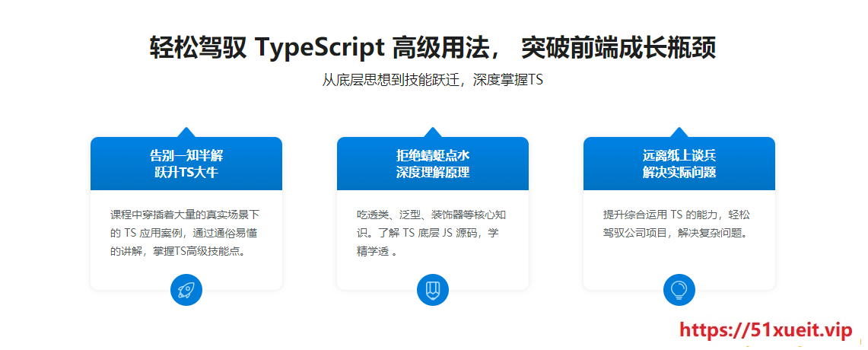Click the rocket icon under the first card
Screen dimensions: 868x350
(186, 290)
